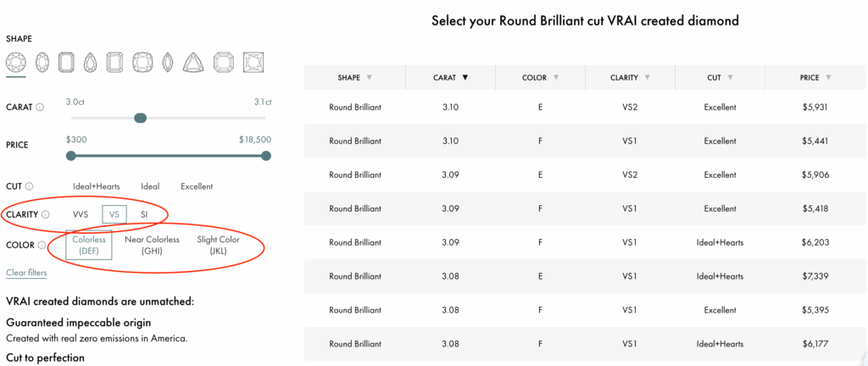
Task: Select the diamond priced $5,906
Action: coord(585,175)
